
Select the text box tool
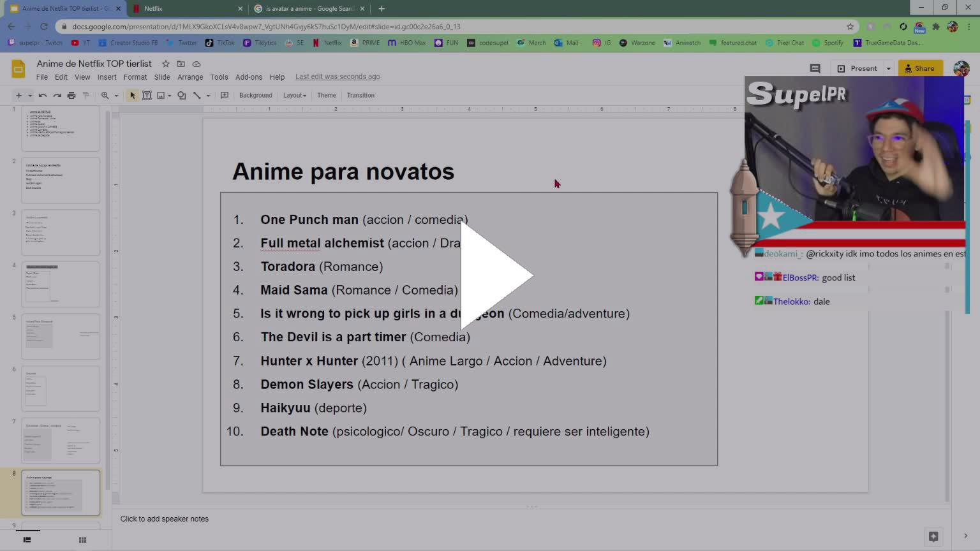147,96
